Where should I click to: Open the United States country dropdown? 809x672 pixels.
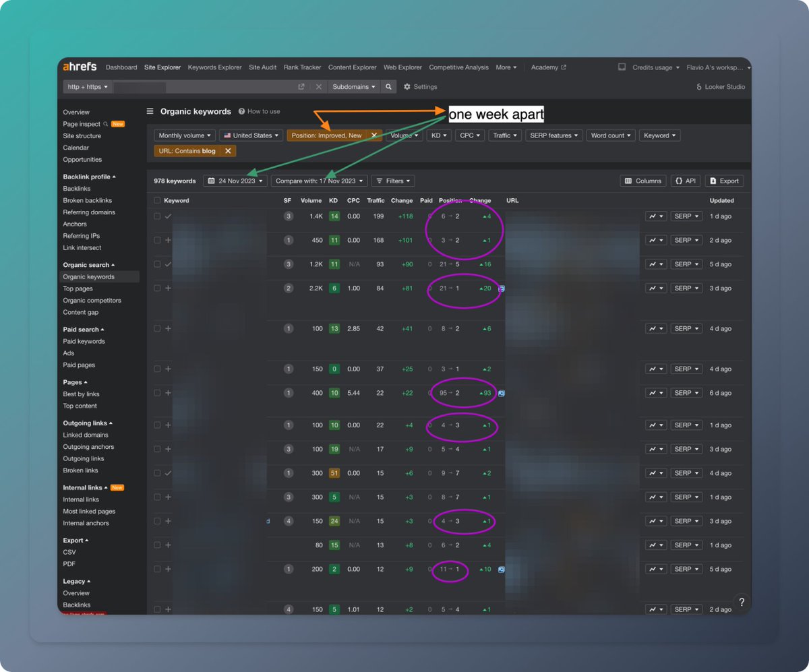[x=251, y=135]
